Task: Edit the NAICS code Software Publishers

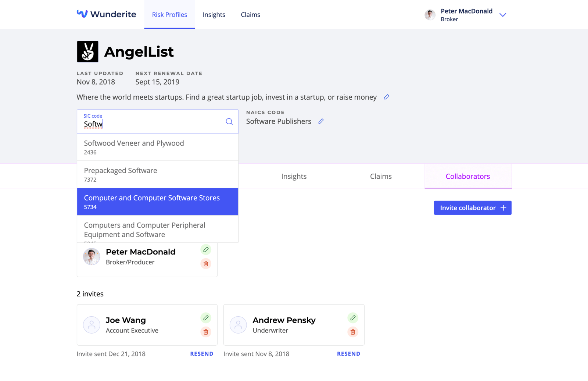Action: point(321,121)
